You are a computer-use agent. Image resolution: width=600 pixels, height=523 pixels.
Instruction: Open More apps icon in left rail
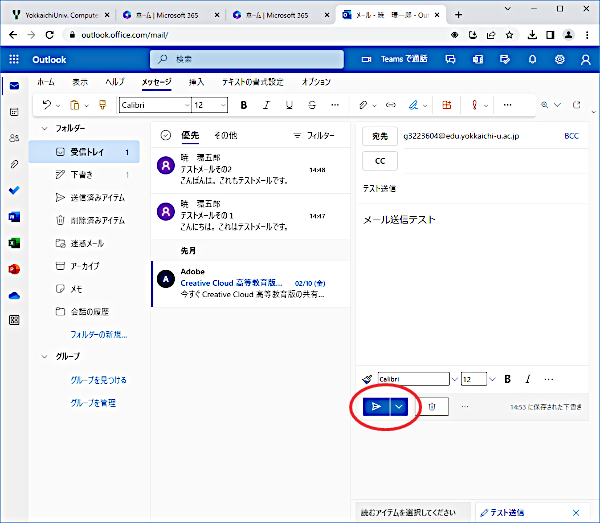(x=14, y=320)
